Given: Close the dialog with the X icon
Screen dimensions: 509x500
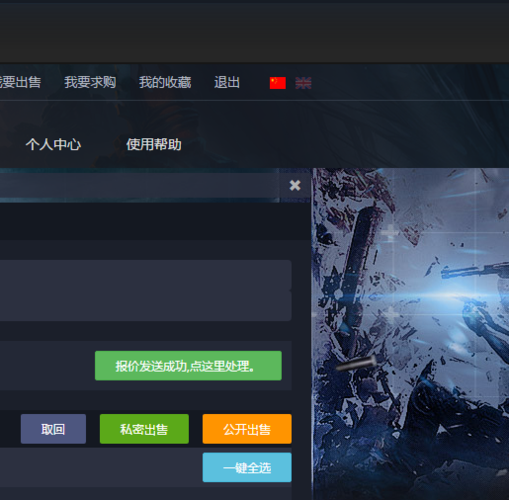Looking at the screenshot, I should point(295,185).
